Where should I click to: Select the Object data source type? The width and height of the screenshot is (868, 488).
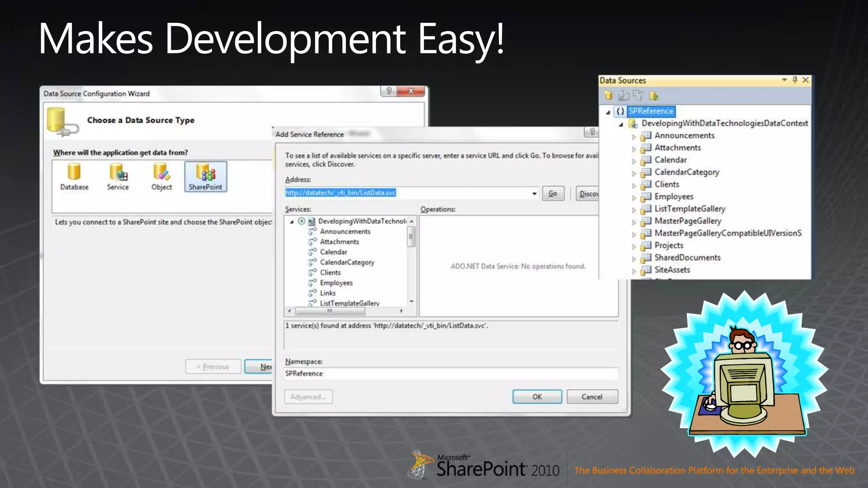pyautogui.click(x=161, y=177)
